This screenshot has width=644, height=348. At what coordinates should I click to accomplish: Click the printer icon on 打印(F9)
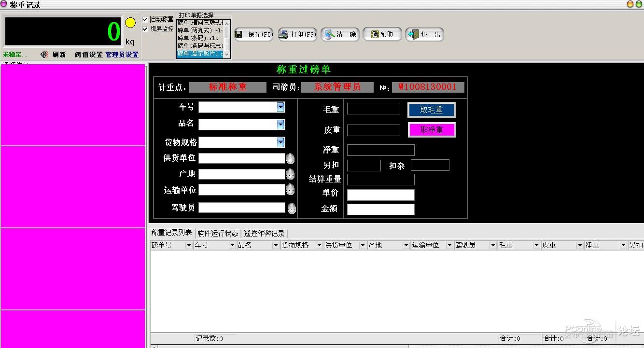pyautogui.click(x=284, y=34)
